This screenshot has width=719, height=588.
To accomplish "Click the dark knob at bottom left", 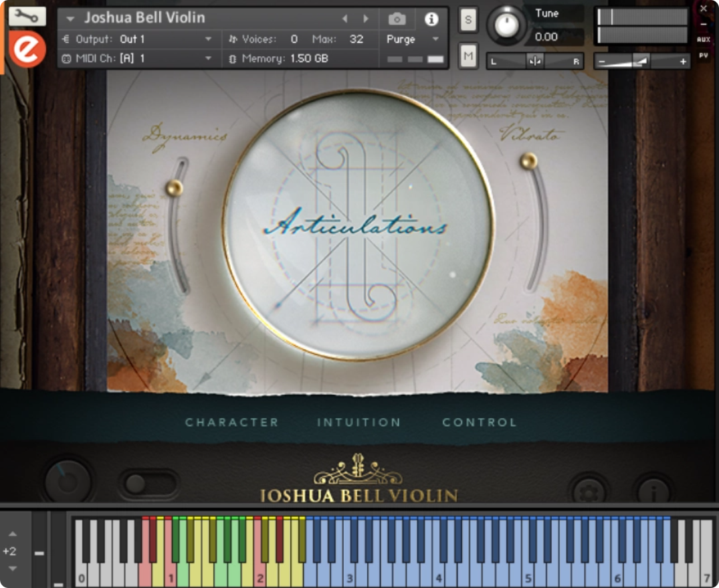I will coord(68,482).
